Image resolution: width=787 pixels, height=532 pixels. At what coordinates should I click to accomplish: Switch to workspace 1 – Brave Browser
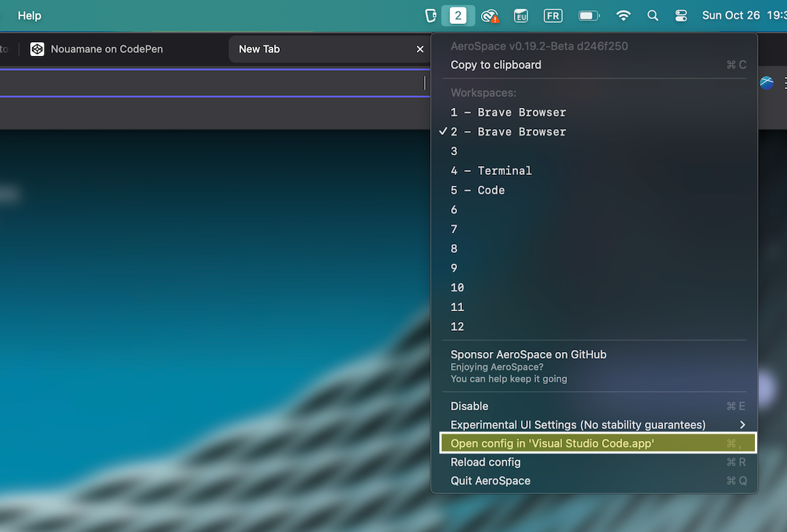(508, 112)
